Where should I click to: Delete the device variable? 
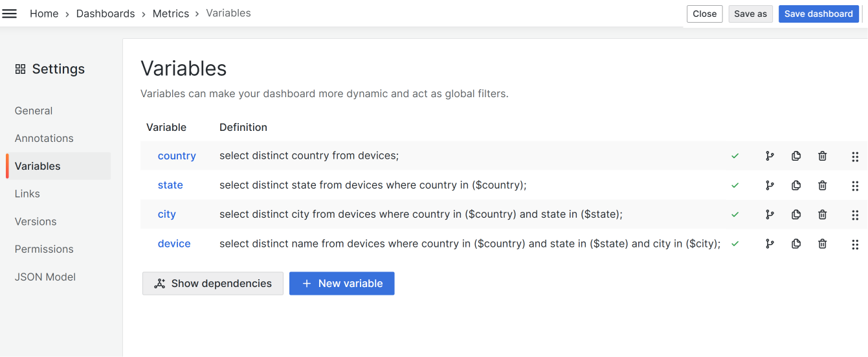822,244
